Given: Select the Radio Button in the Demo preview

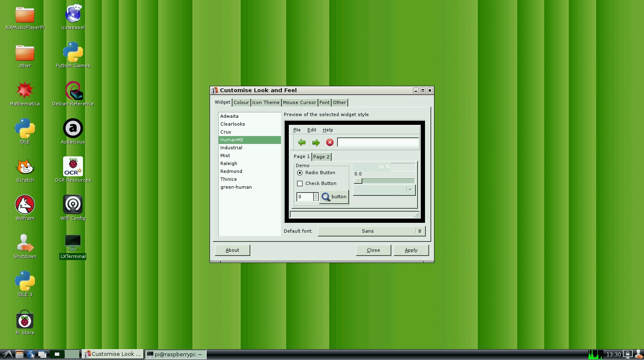Looking at the screenshot, I should point(300,173).
